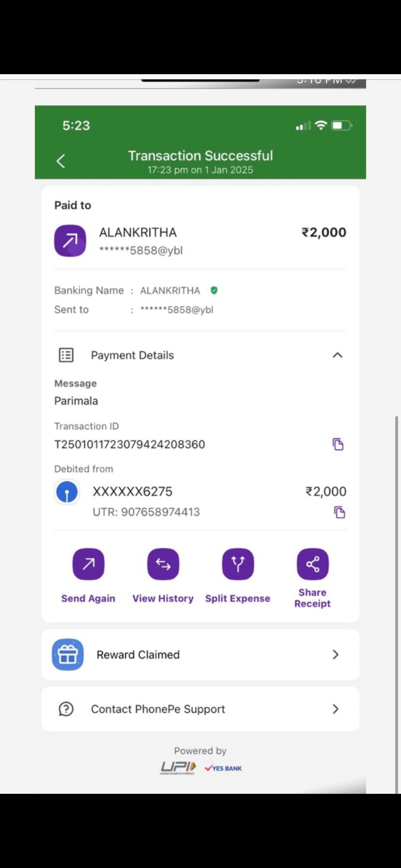Tap the Contact PhonePe Support label
Viewport: 401px width, 868px height.
pyautogui.click(x=158, y=709)
